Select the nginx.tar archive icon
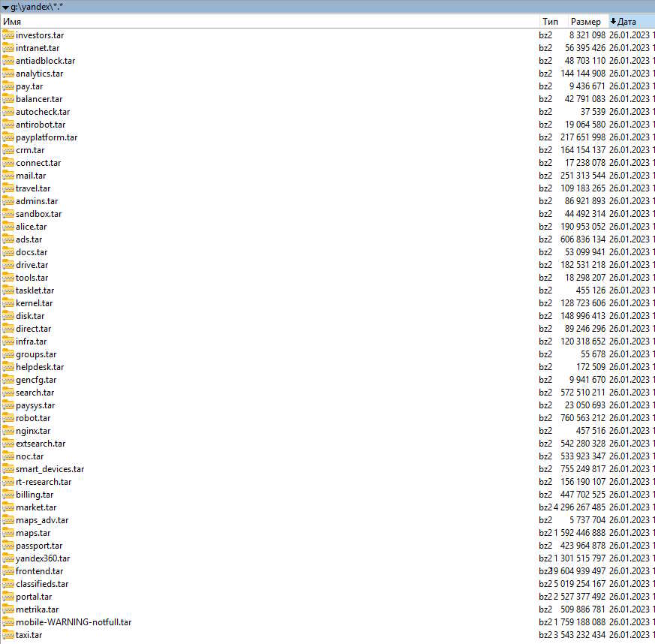655x644 pixels. click(x=8, y=431)
